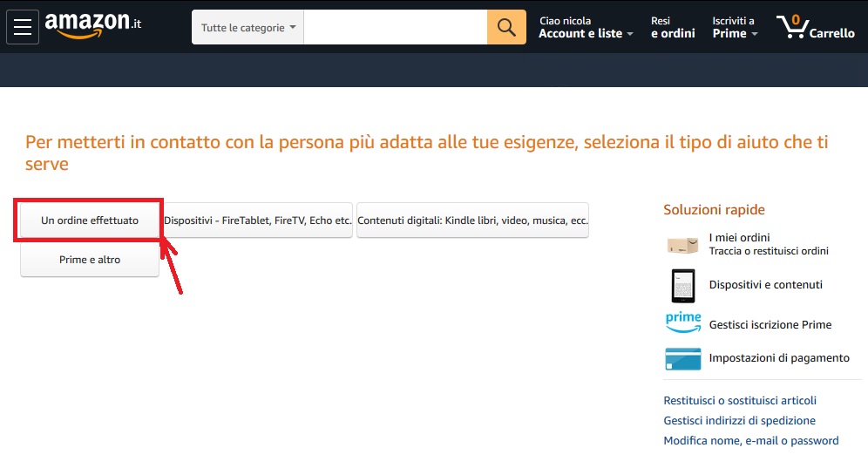Viewport: 868px width, 468px height.
Task: Focus the Amazon search text field
Action: [396, 27]
